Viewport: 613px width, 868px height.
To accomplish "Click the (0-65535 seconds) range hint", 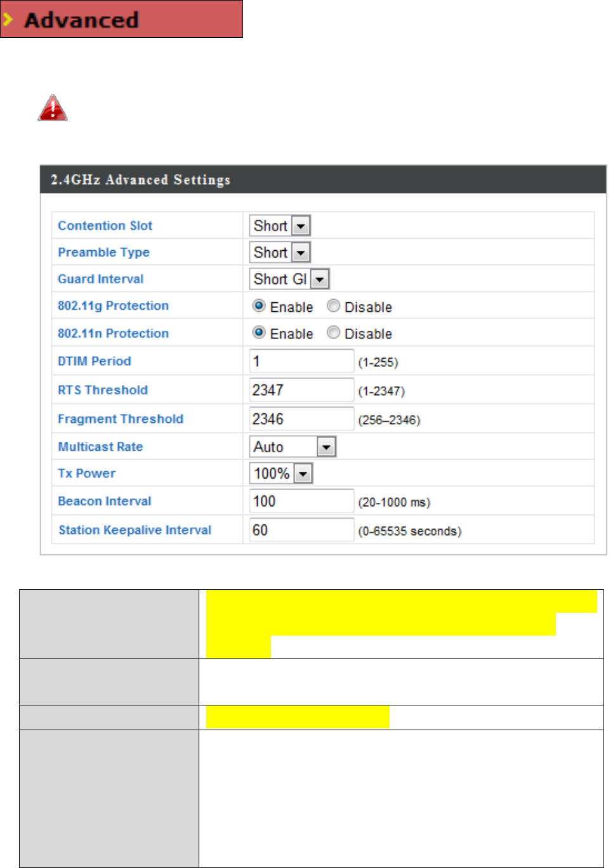I will (x=410, y=531).
